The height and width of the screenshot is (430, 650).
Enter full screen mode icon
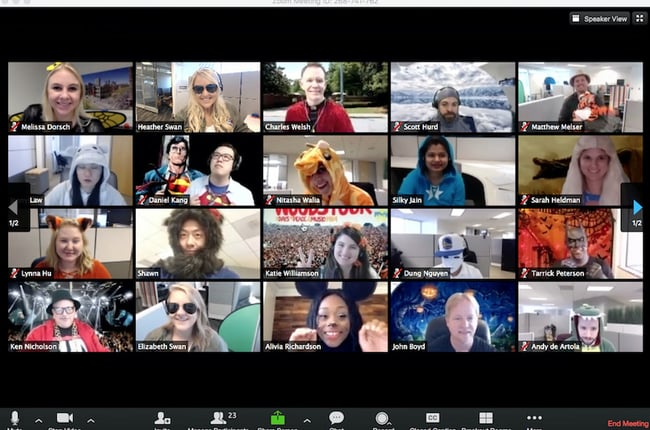pos(641,18)
